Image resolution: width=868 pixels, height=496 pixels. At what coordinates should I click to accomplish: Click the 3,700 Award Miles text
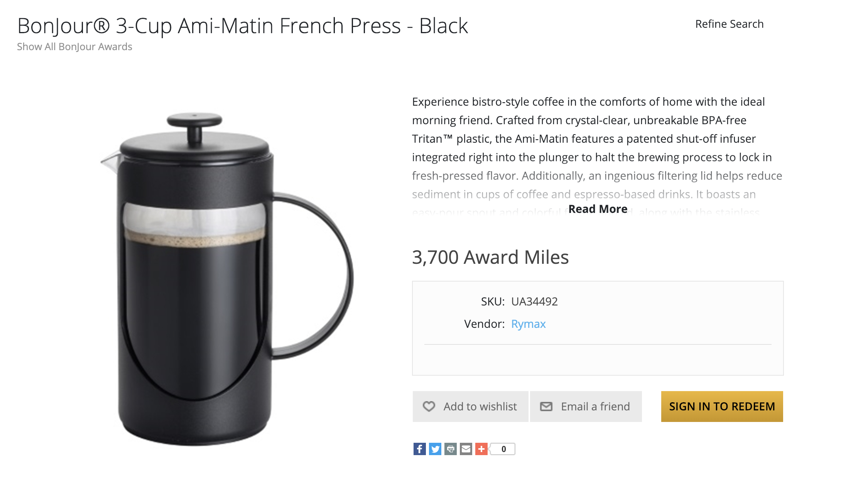click(490, 257)
